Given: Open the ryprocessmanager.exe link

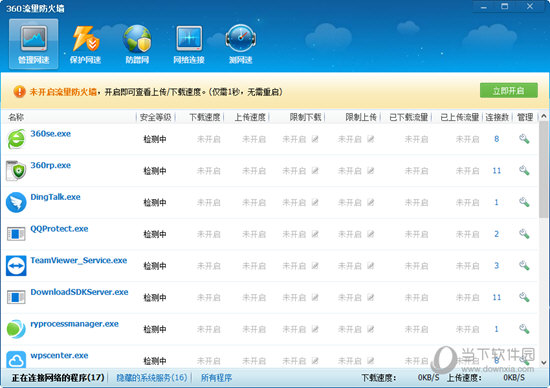Looking at the screenshot, I should tap(74, 324).
